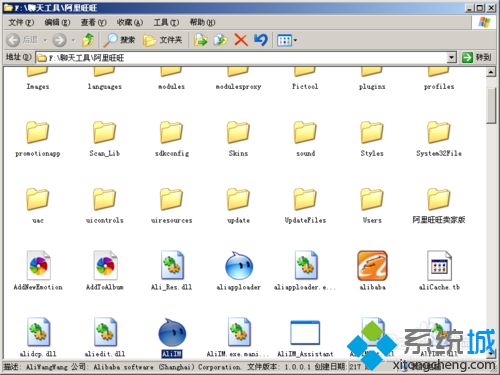Select the 阿里旺旺卖家版 folder
Image resolution: width=500 pixels, height=375 pixels.
(x=439, y=206)
